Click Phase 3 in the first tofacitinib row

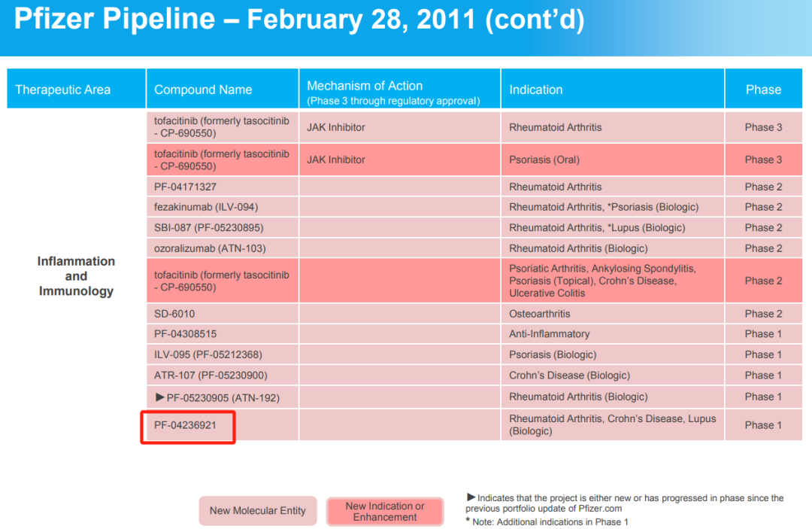[x=763, y=127]
